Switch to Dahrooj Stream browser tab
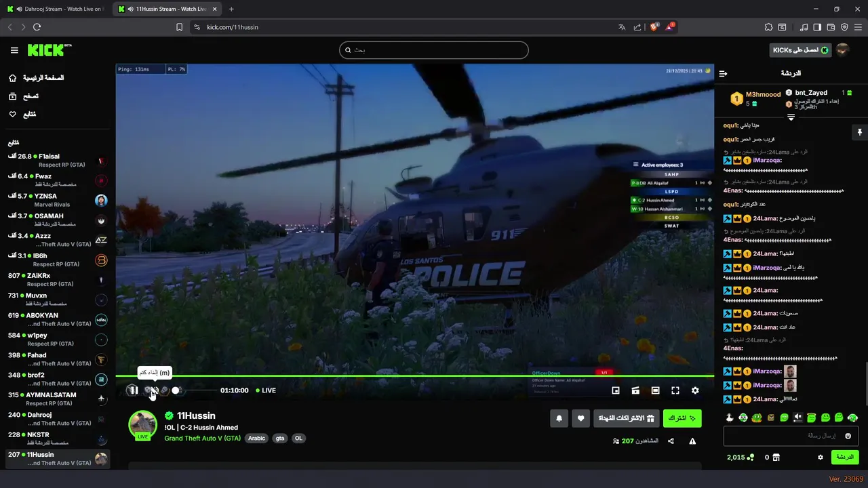 [57, 9]
